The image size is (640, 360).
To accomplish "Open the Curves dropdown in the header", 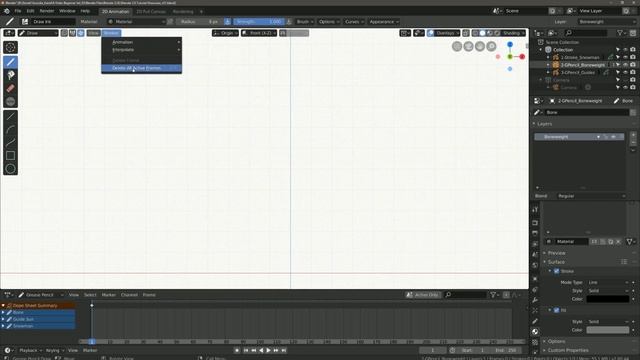I will [354, 22].
